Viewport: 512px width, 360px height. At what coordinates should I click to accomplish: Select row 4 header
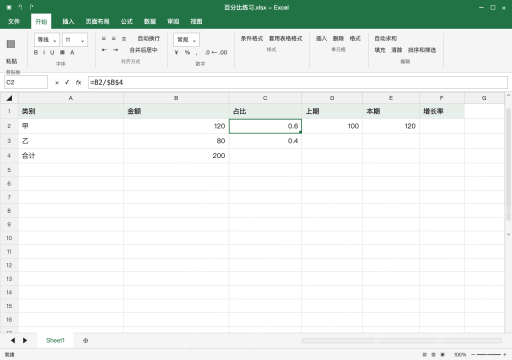[x=9, y=156]
